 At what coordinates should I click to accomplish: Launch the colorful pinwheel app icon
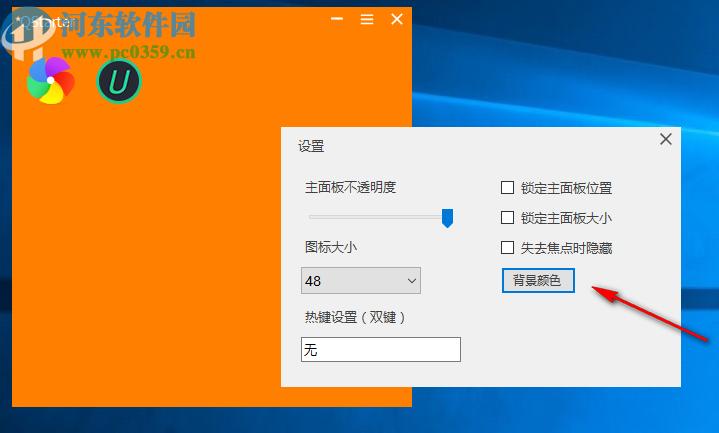pos(50,81)
